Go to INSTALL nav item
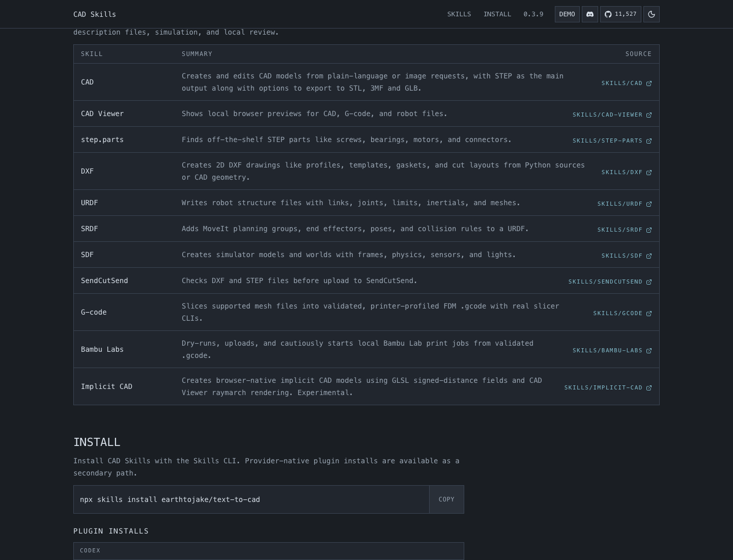 click(497, 14)
